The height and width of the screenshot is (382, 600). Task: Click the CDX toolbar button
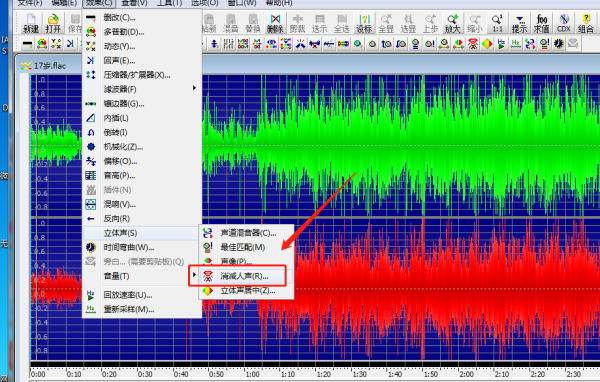564,23
